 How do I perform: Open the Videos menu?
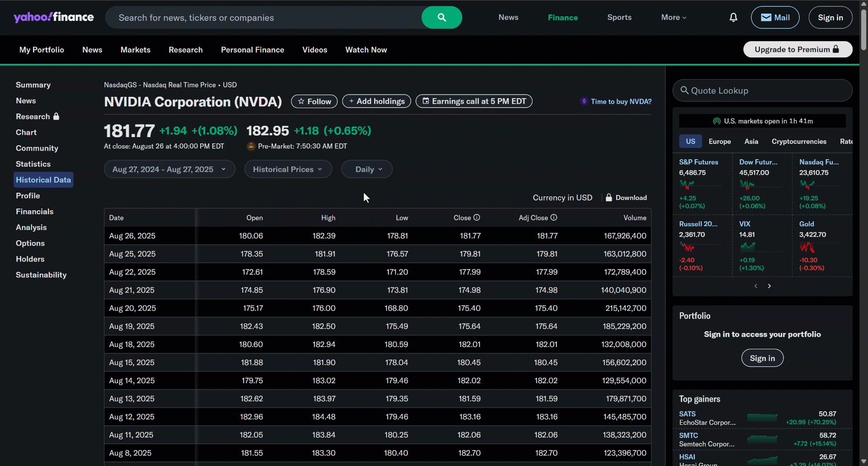[315, 50]
